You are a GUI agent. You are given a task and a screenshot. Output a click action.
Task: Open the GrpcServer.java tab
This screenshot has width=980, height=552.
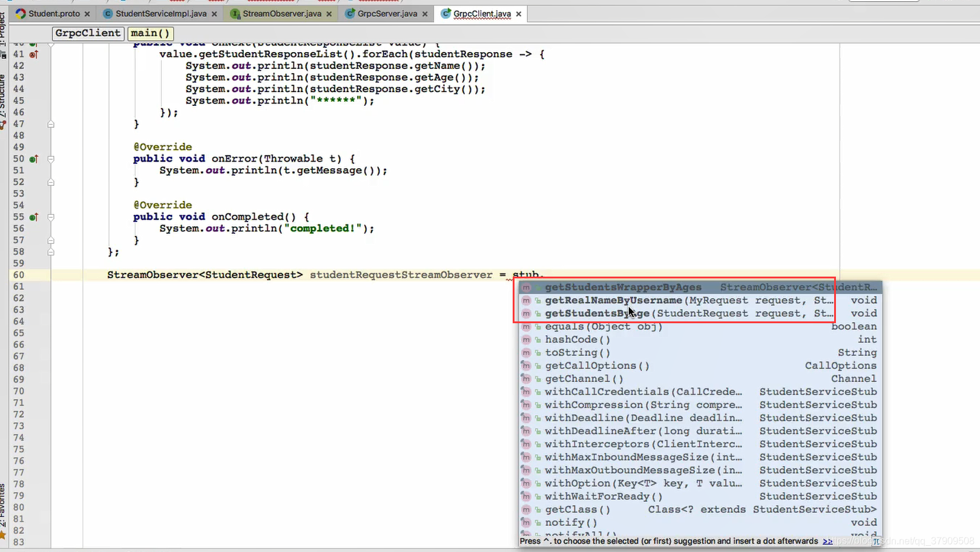pyautogui.click(x=387, y=13)
